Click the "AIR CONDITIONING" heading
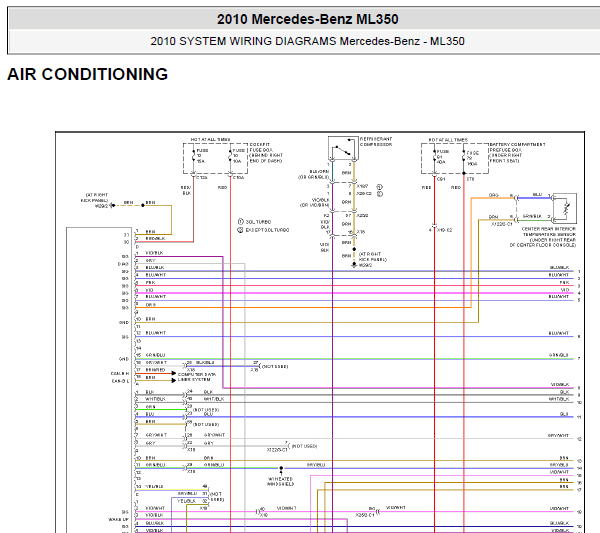Screen dimensions: 600x533 click(88, 74)
